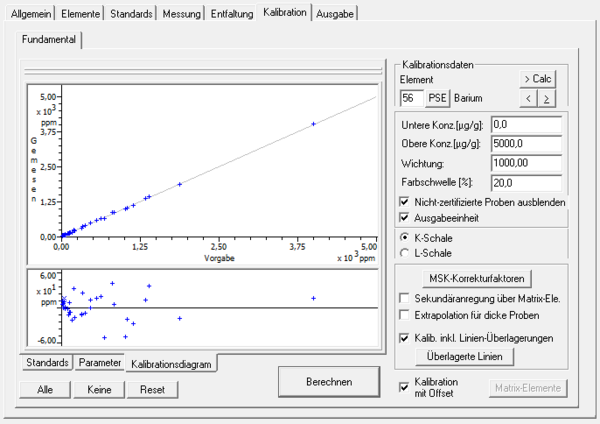Go to previous element with < arrow
Viewport: 600px width, 424px height.
pyautogui.click(x=528, y=99)
